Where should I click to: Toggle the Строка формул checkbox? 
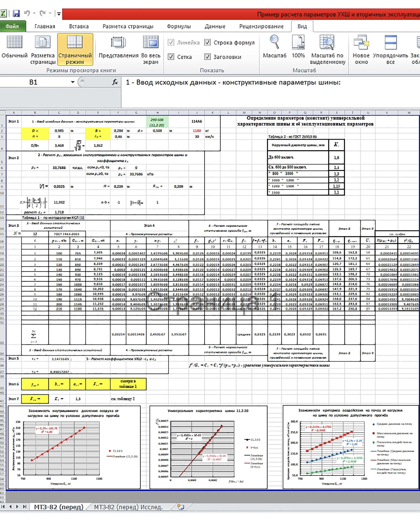click(x=207, y=42)
